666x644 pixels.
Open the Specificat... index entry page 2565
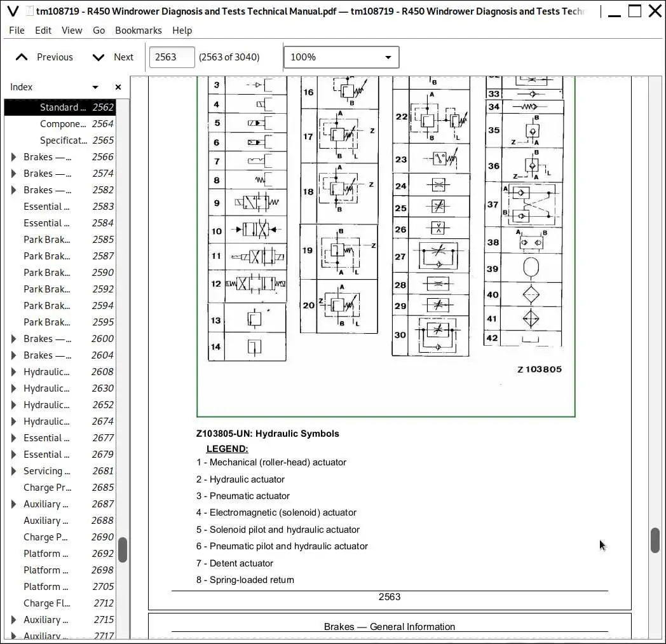pos(60,140)
